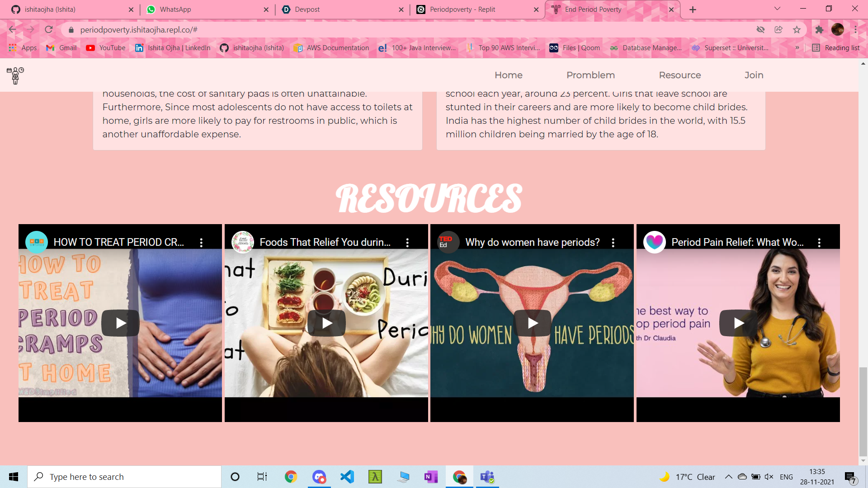Bookmark this page with the star icon
Viewport: 868px width, 488px height.
tap(797, 30)
